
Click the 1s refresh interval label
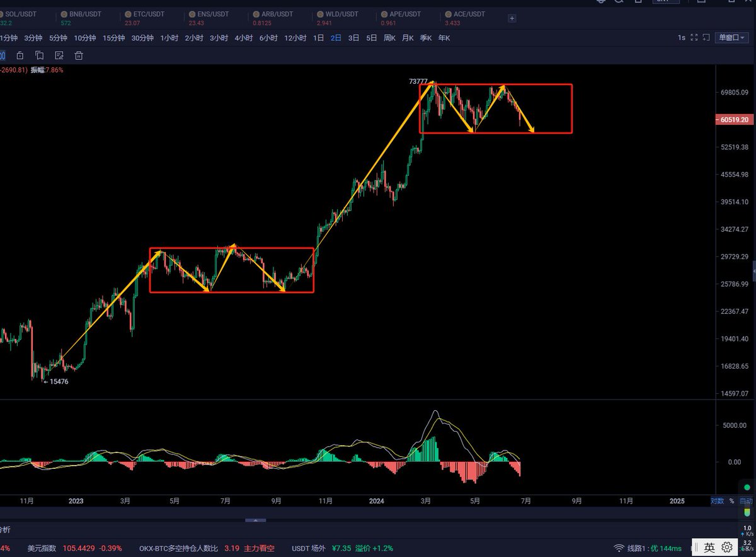682,38
